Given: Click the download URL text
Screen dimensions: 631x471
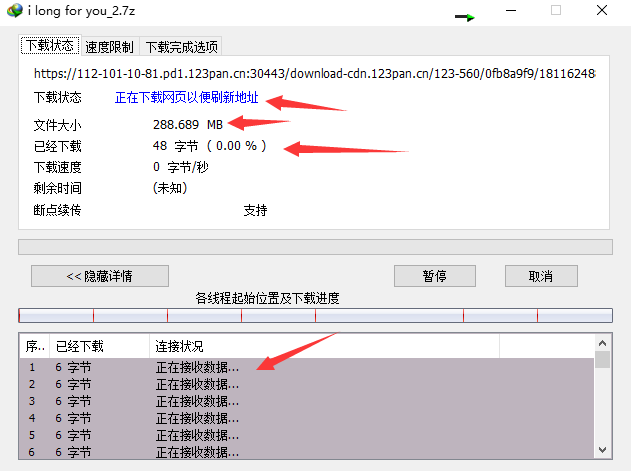Looking at the screenshot, I should coord(314,74).
